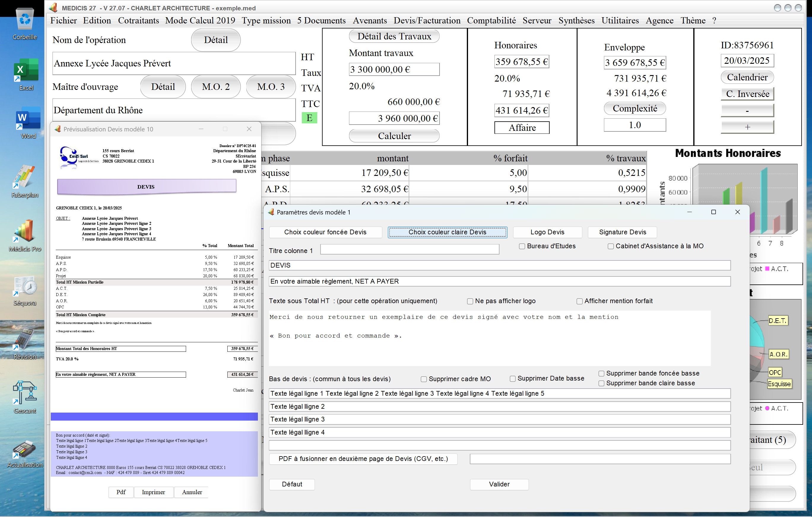Screen dimensions: 812x517
Task: Open the Comptabilité menu
Action: [491, 20]
